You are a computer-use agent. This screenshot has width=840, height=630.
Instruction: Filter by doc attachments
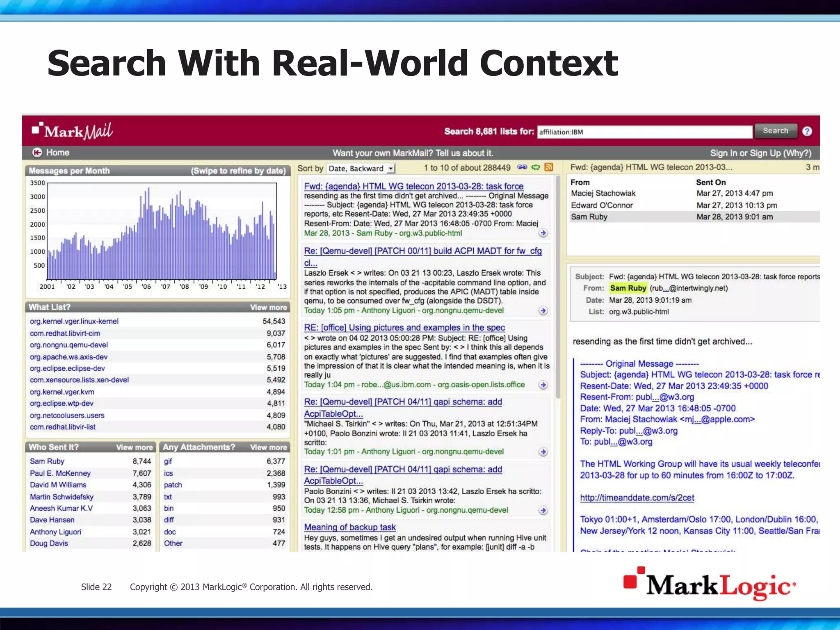click(x=170, y=532)
